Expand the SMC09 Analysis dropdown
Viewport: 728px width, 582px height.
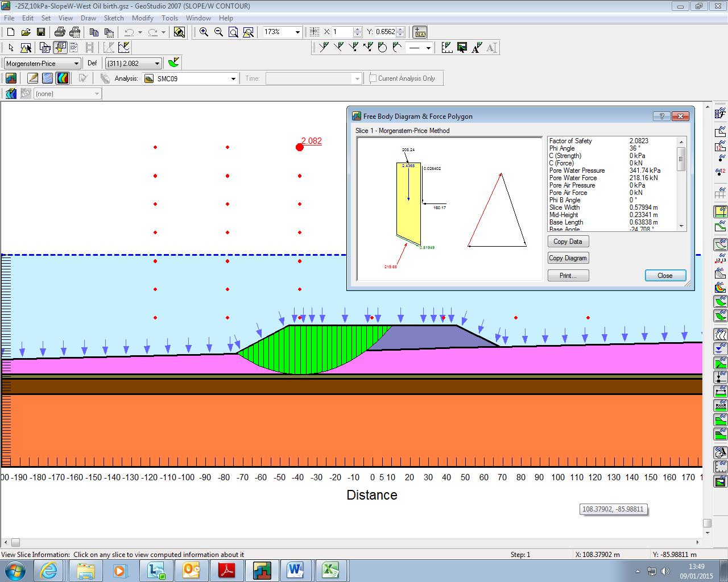(233, 79)
